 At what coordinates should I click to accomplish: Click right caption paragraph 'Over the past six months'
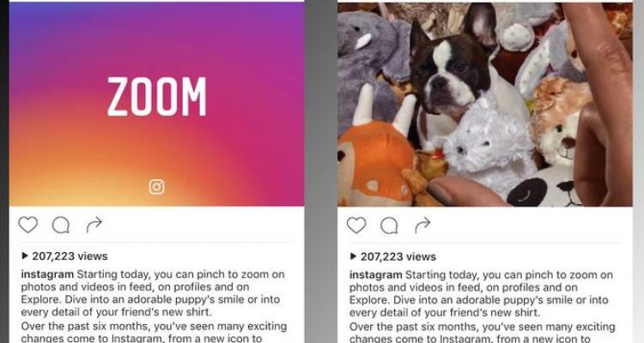tap(483, 333)
